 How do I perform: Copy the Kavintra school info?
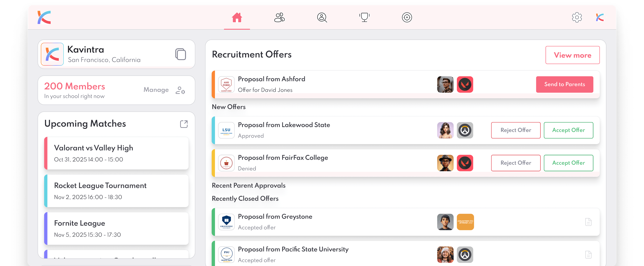click(x=180, y=54)
